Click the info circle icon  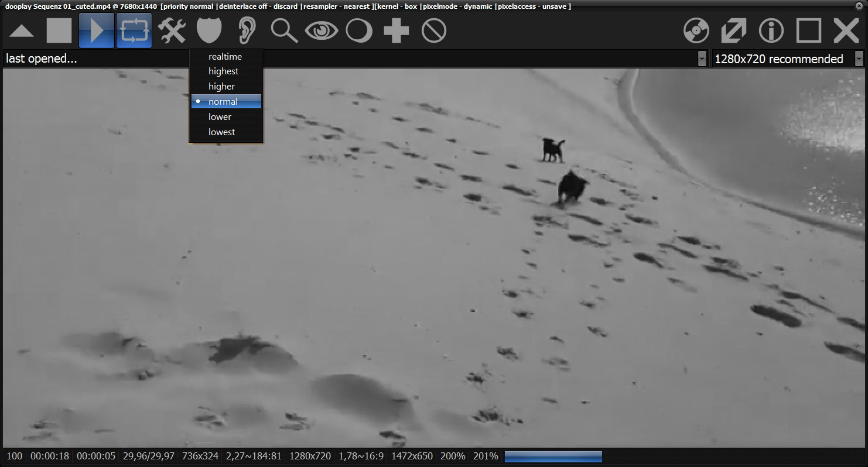pos(771,31)
